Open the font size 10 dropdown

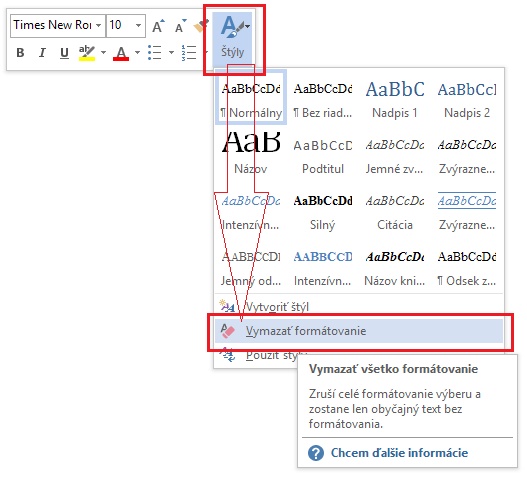tap(138, 26)
